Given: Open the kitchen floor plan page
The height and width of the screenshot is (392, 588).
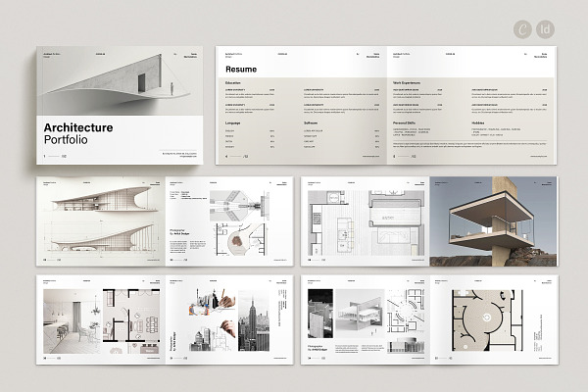Looking at the screenshot, I should coord(365,220).
